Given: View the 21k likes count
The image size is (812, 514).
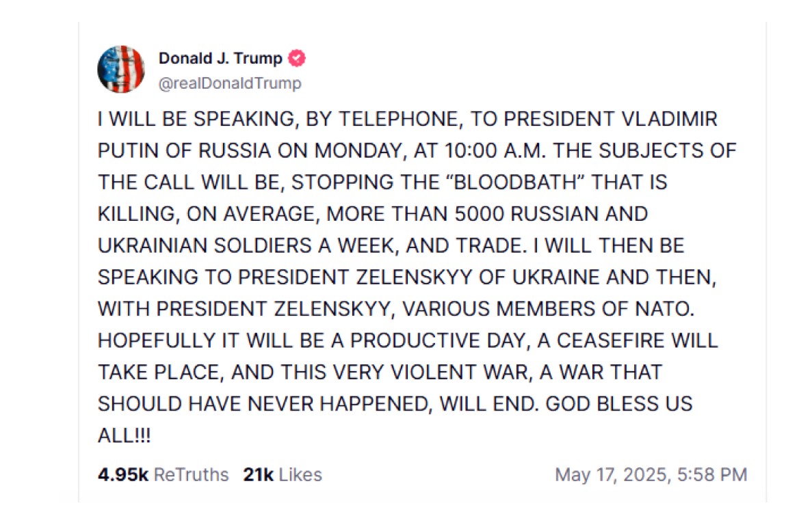Looking at the screenshot, I should [x=259, y=474].
